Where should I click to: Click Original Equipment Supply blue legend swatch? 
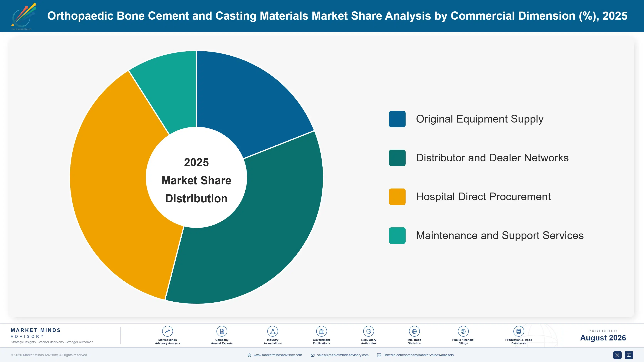[397, 119]
